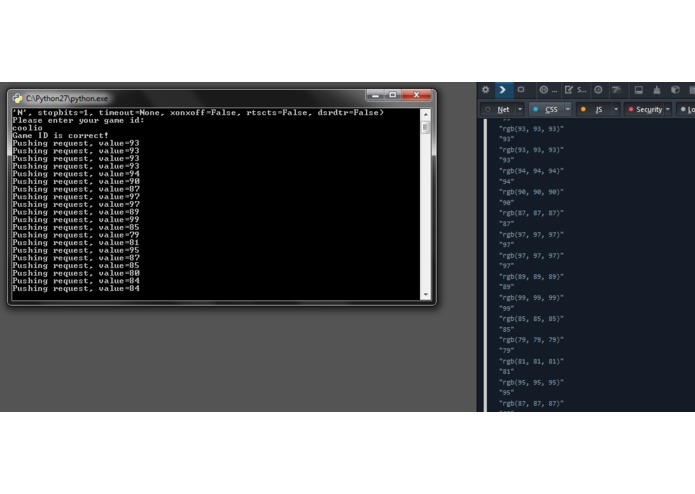The image size is (695, 494).
Task: Click log entry "rgb(90, 90, 90)"
Action: point(531,192)
